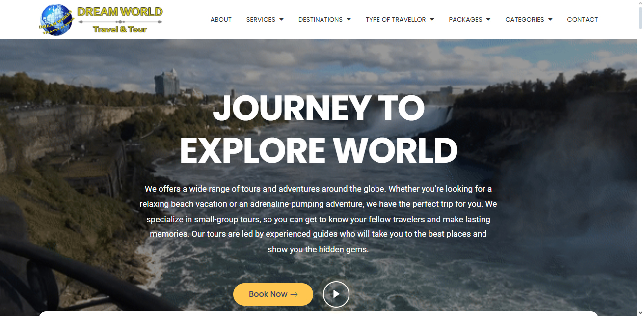Expand the Destinations dropdown menu

coord(324,20)
